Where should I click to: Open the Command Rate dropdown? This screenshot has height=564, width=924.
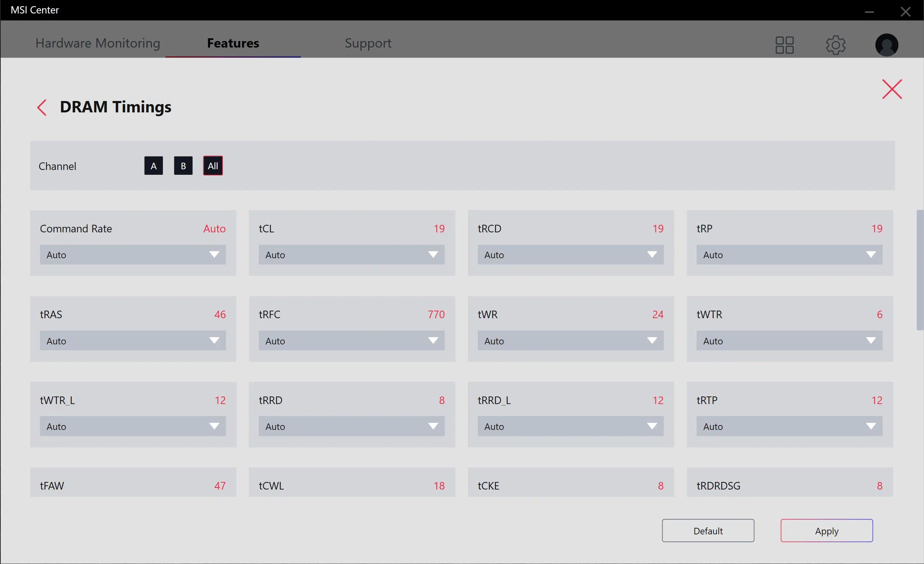[x=133, y=255]
